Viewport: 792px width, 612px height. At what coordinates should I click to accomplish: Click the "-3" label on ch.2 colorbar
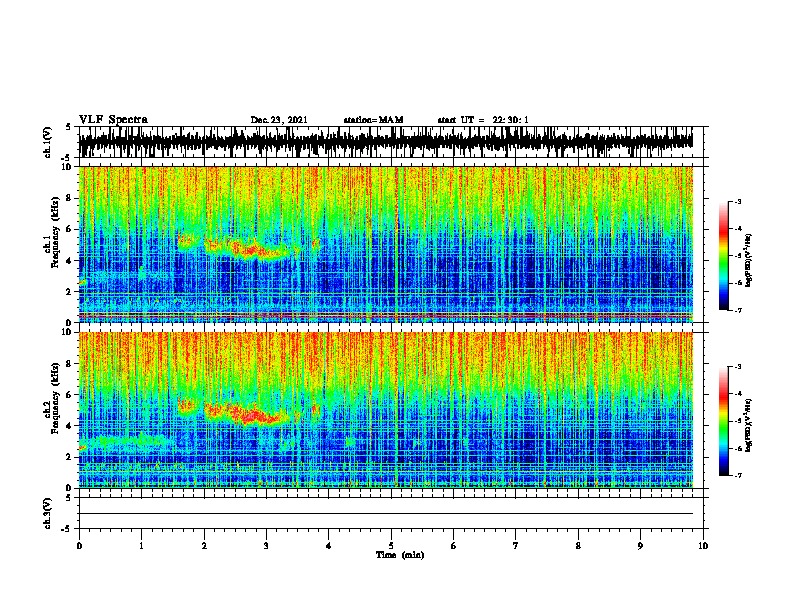tap(737, 367)
